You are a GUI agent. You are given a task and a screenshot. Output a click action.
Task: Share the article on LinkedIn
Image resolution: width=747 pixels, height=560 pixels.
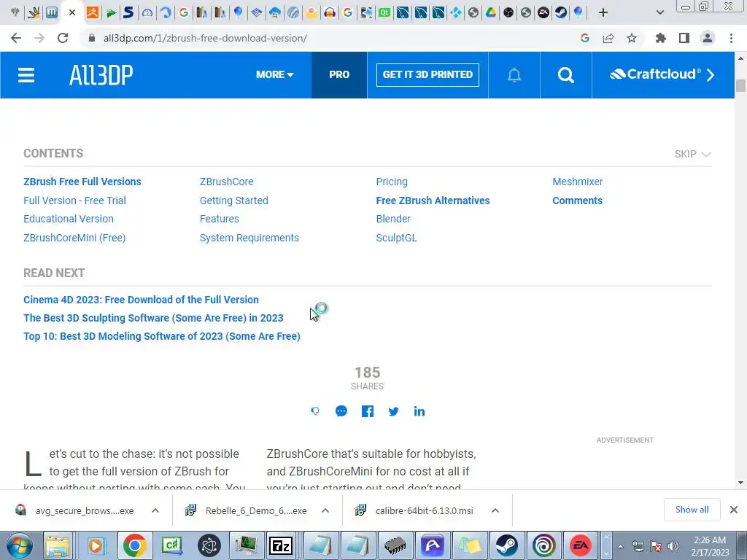[419, 411]
